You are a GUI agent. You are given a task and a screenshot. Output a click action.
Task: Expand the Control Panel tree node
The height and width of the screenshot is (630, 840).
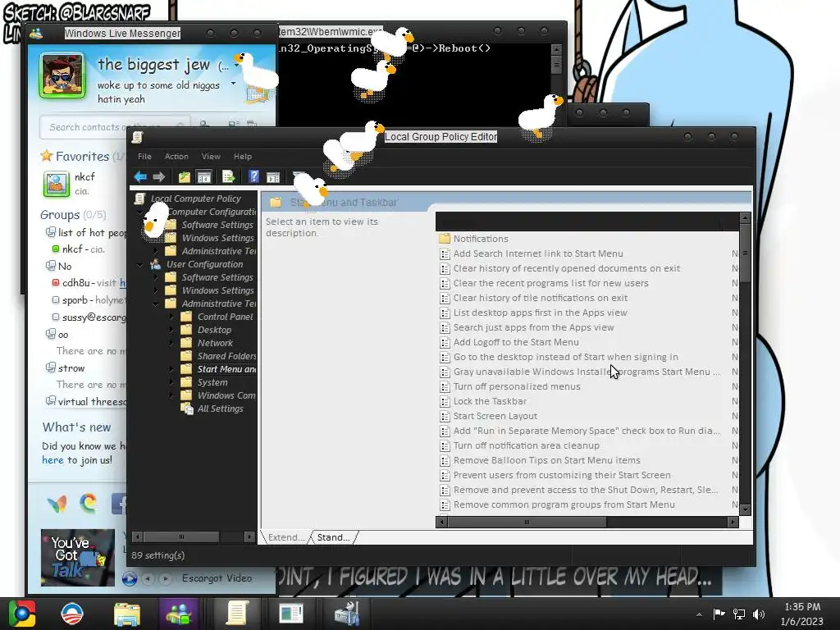[x=171, y=317]
